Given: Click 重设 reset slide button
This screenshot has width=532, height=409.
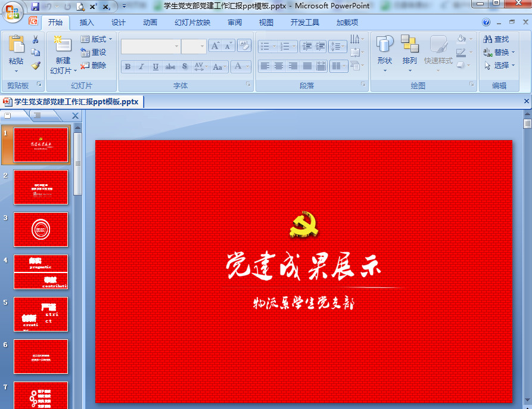Looking at the screenshot, I should coord(94,52).
